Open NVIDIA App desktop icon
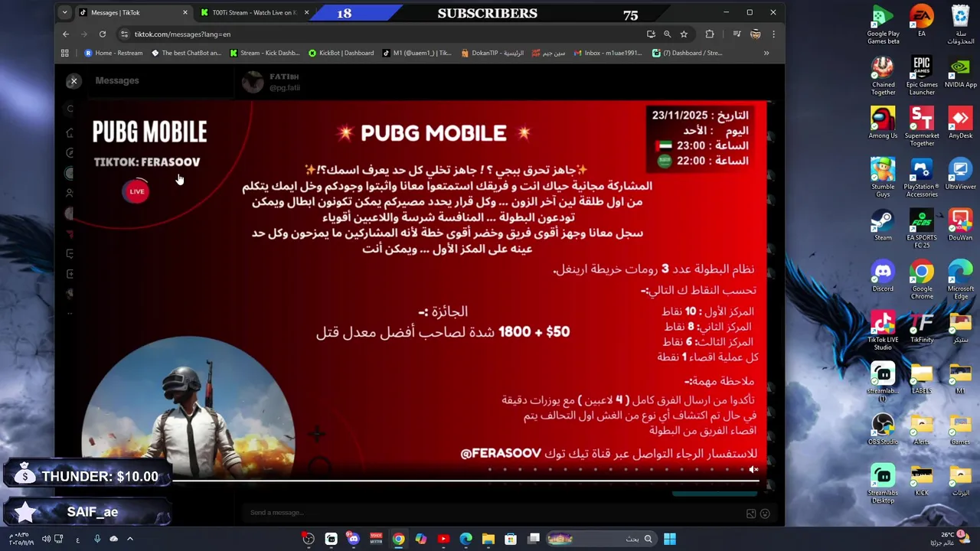Screen dimensions: 980x551 tap(960, 73)
